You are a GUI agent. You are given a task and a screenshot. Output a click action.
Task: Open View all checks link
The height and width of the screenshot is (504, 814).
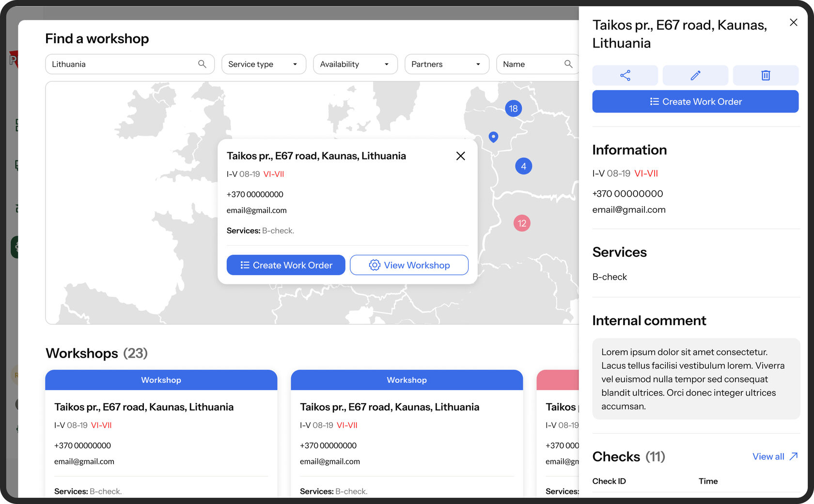[774, 457]
